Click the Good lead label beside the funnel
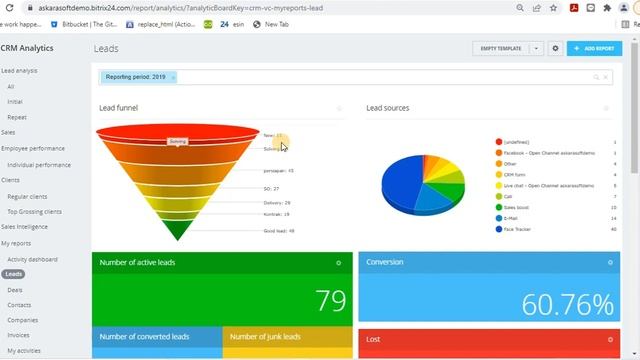Image resolution: width=640 pixels, height=360 pixels. click(279, 231)
